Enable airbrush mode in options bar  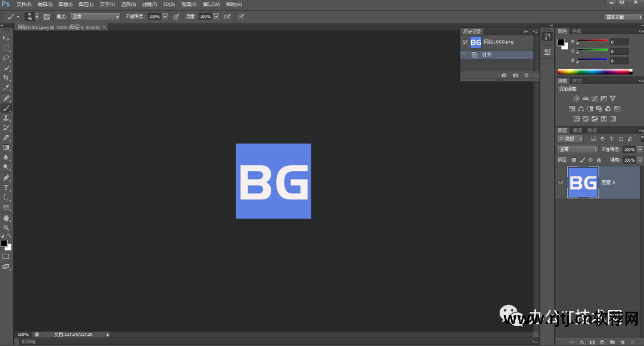(x=227, y=17)
